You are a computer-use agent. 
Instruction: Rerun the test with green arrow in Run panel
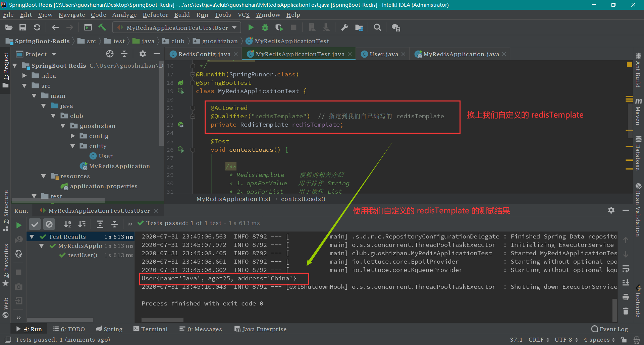[x=19, y=225]
